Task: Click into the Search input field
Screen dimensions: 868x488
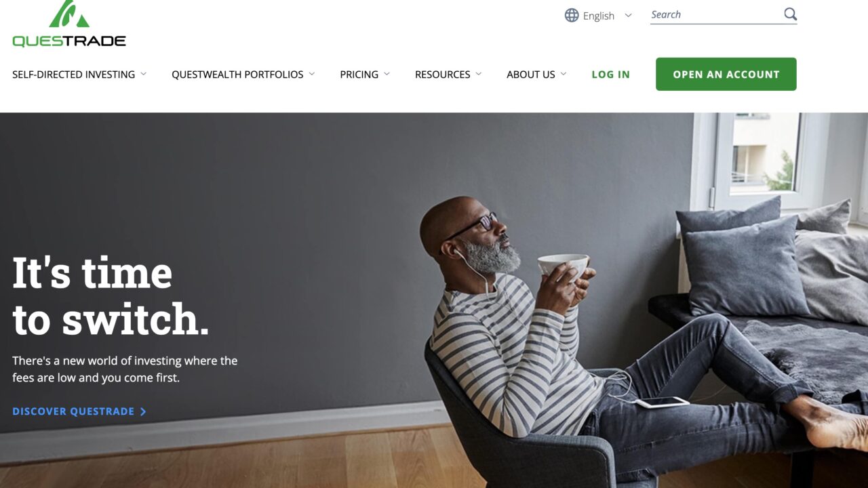Action: click(715, 14)
